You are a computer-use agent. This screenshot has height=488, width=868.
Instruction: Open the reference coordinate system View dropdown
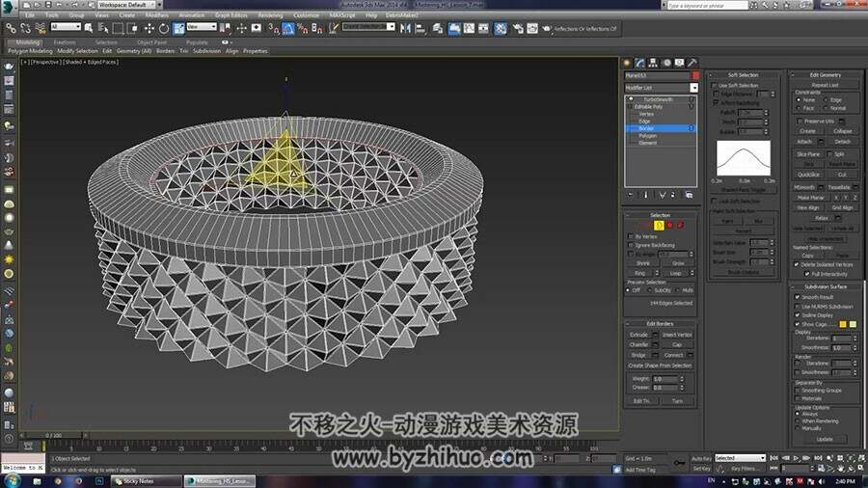(202, 27)
